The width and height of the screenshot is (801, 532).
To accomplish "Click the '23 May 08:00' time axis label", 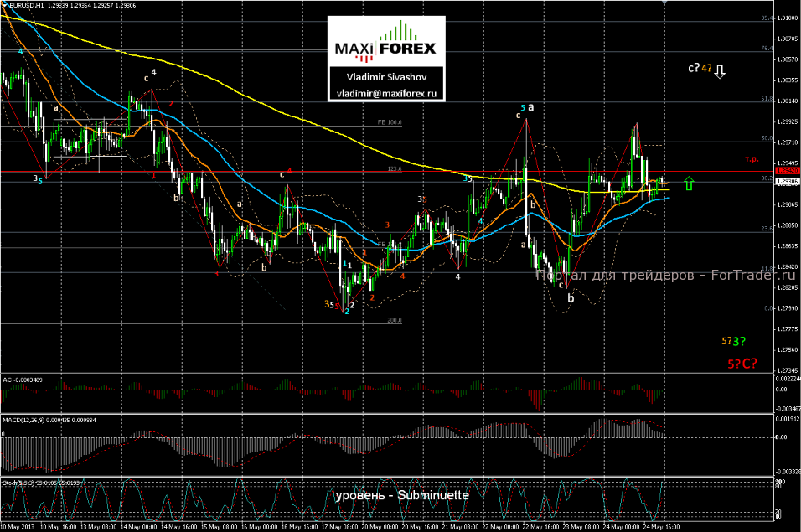I will (581, 527).
